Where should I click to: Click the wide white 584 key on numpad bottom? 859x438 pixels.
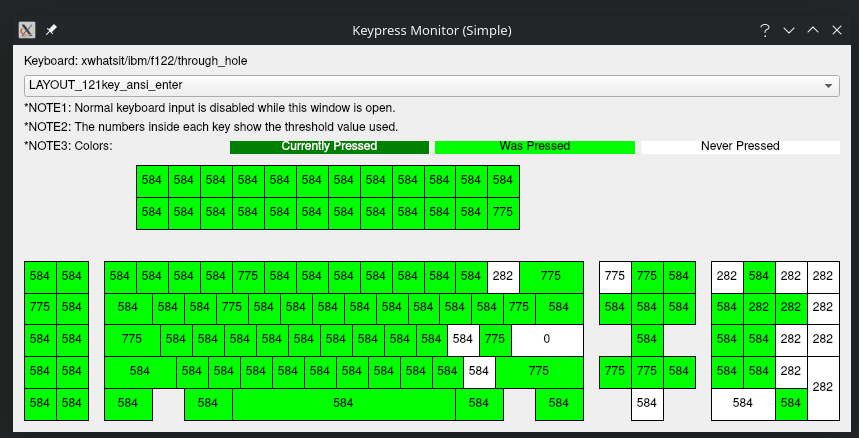pyautogui.click(x=743, y=403)
